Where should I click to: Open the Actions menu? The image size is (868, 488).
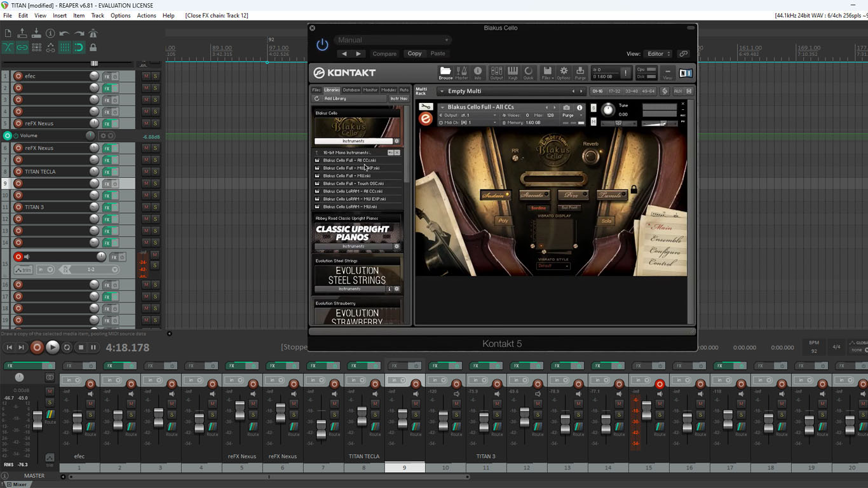coord(146,15)
